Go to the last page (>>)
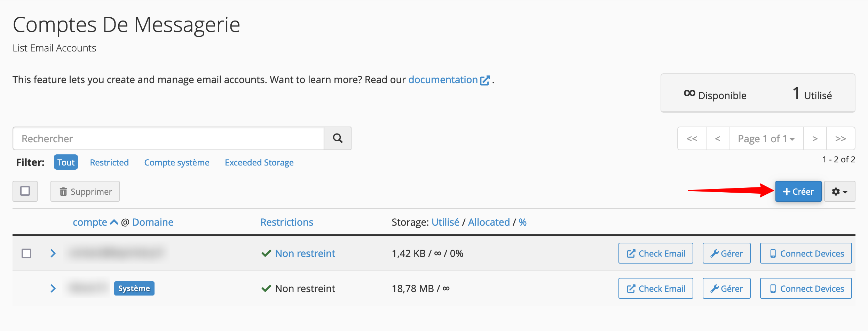This screenshot has height=331, width=868. (x=841, y=139)
